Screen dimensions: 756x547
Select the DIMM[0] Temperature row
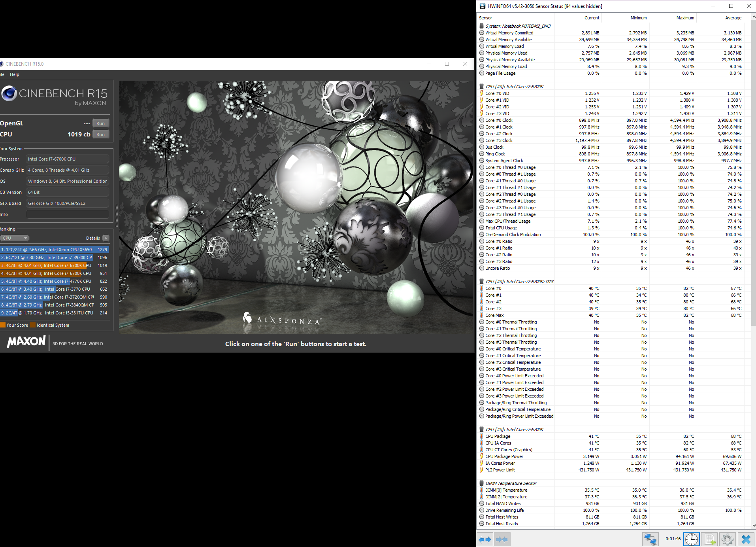(611, 490)
